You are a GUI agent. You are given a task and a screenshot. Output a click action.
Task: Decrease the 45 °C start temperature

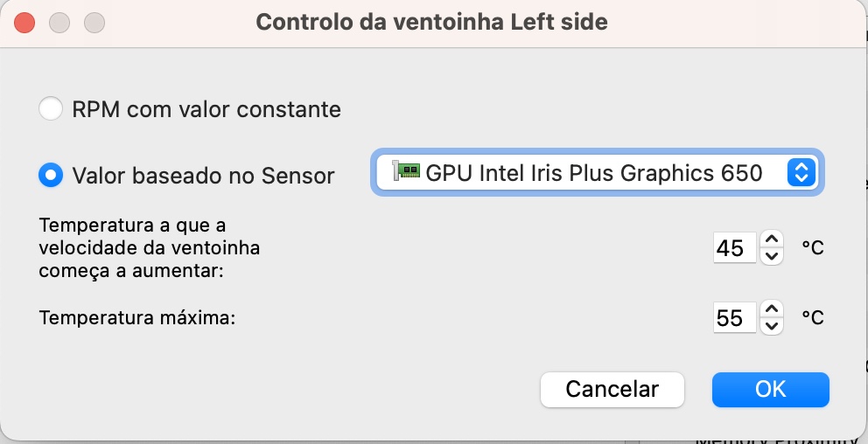point(771,256)
